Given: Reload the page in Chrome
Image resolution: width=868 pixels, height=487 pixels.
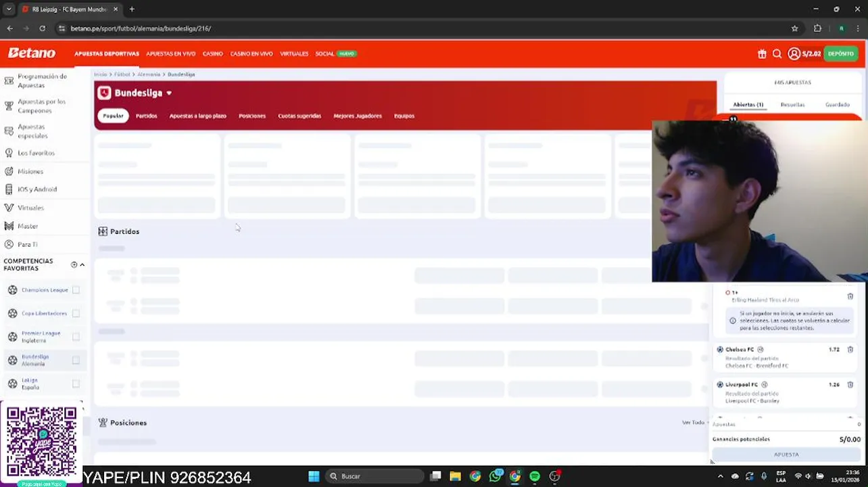Looking at the screenshot, I should [x=42, y=28].
